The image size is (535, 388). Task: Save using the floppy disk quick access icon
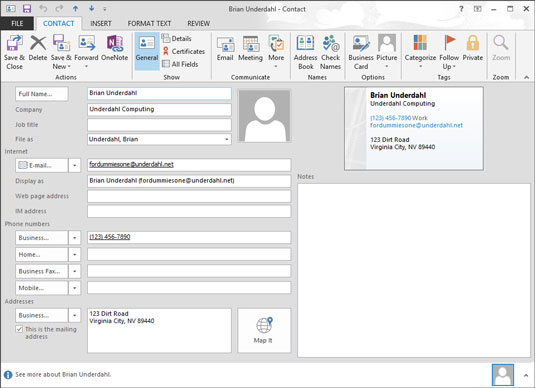[x=27, y=9]
